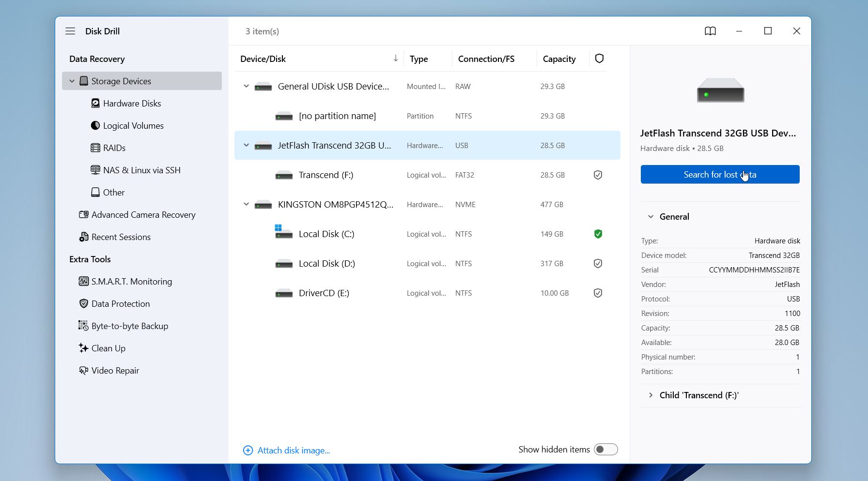
Task: Click the shield icon for Transcend (F:)
Action: pyautogui.click(x=598, y=175)
